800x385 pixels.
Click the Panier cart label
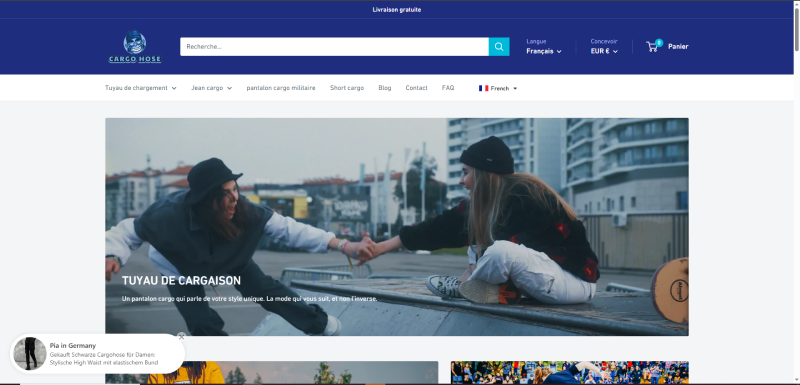click(678, 46)
